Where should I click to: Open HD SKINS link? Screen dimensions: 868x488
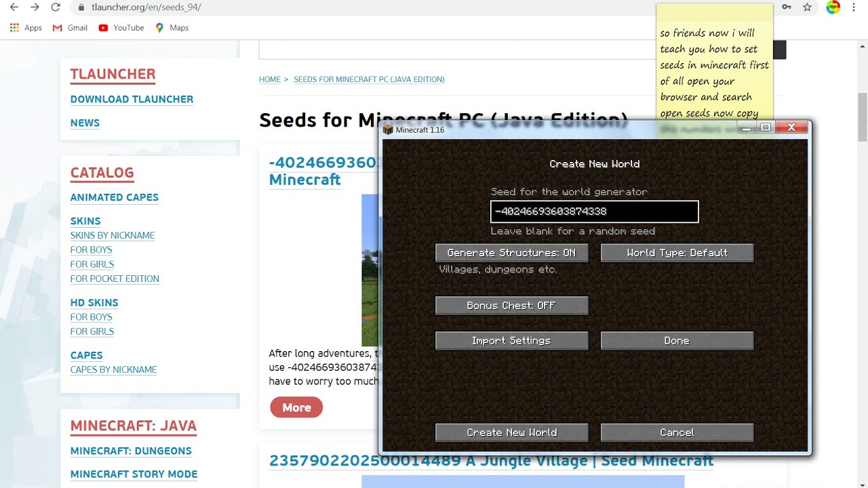94,302
